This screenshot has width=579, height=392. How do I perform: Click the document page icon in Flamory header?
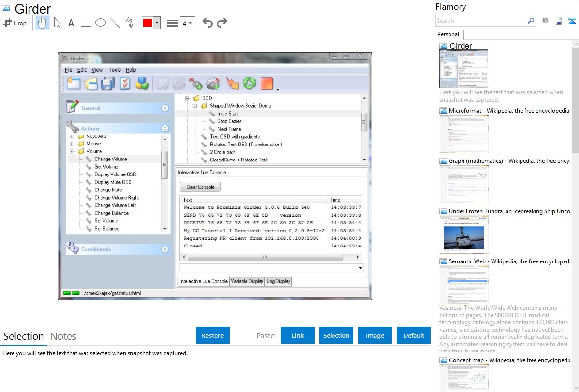click(559, 21)
